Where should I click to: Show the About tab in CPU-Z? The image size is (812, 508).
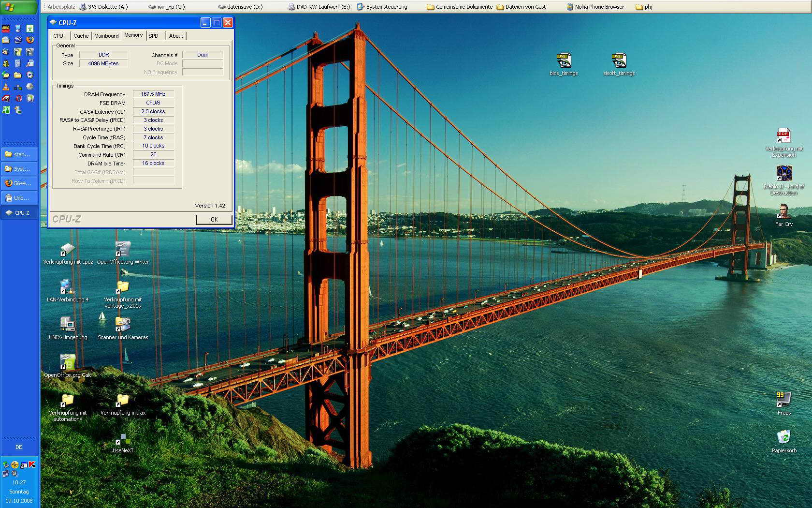click(x=176, y=36)
